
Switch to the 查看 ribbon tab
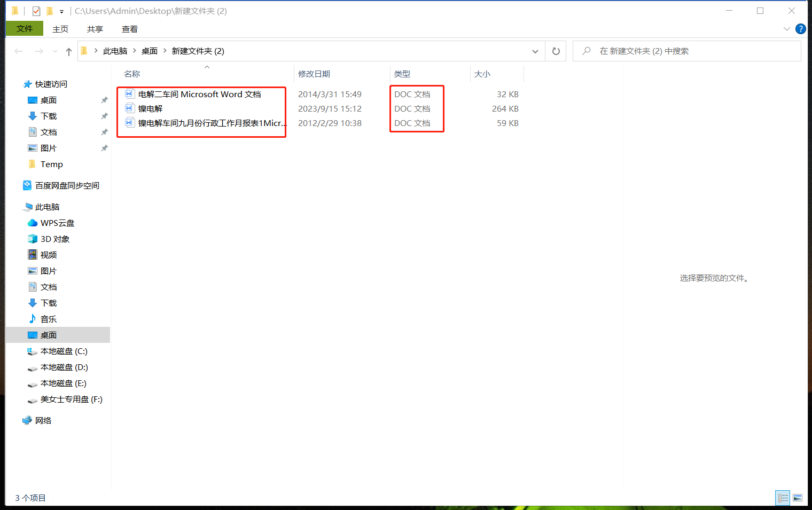click(129, 29)
